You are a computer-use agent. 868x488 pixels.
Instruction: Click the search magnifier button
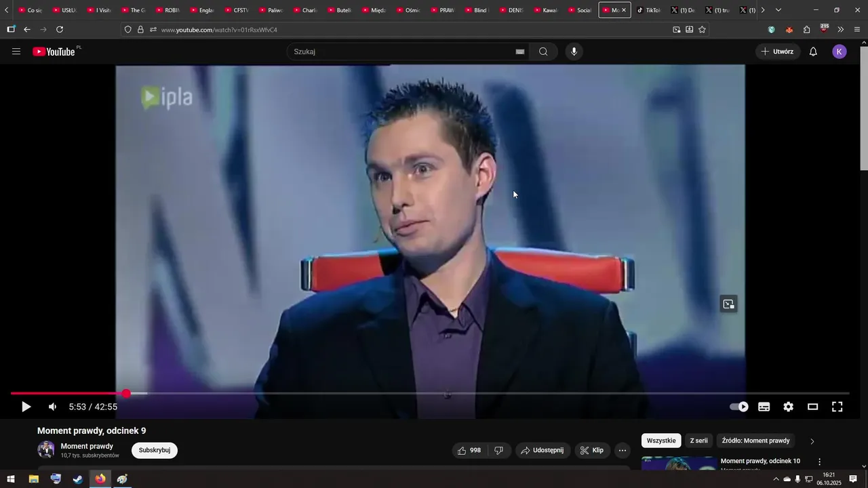click(x=543, y=52)
